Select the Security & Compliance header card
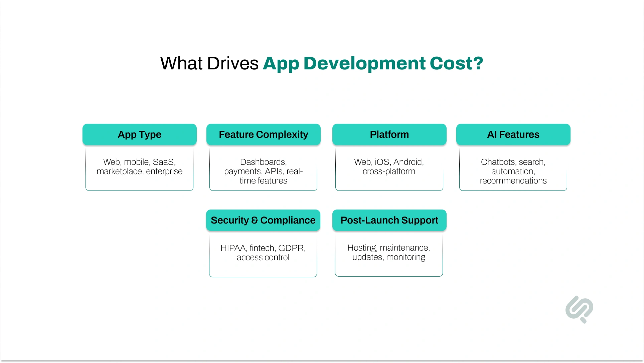 (x=263, y=220)
